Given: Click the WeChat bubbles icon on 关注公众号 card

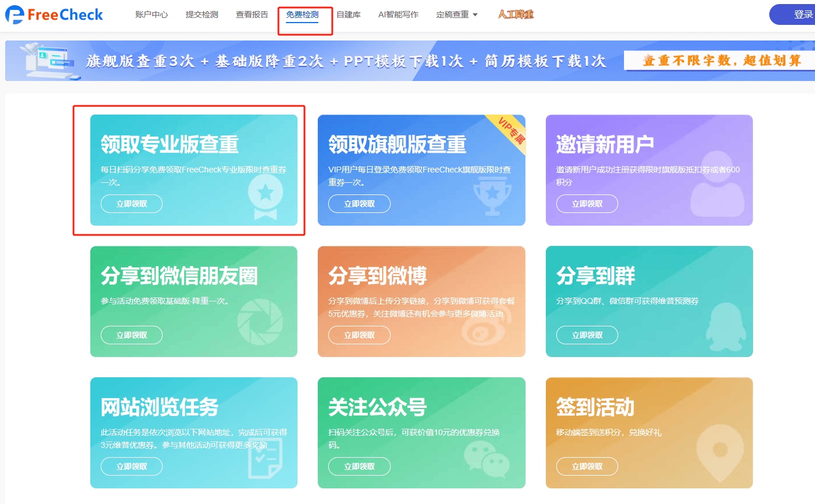Looking at the screenshot, I should coord(487,458).
